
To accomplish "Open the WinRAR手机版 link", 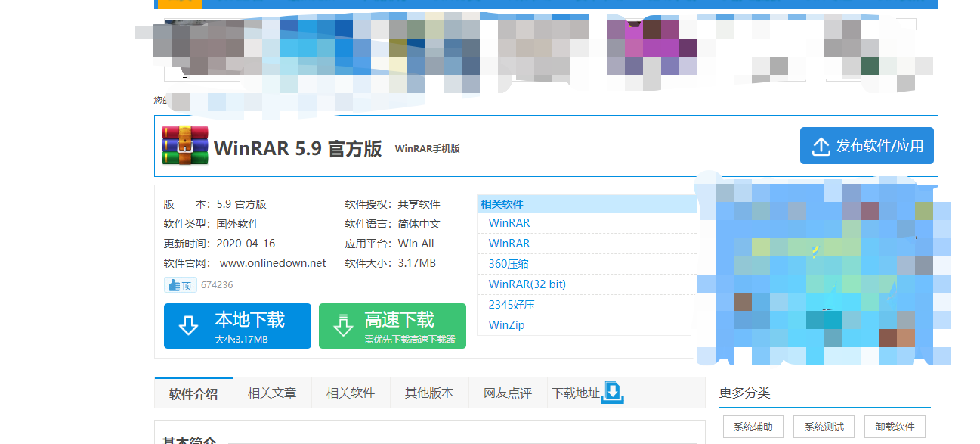I will coord(427,149).
